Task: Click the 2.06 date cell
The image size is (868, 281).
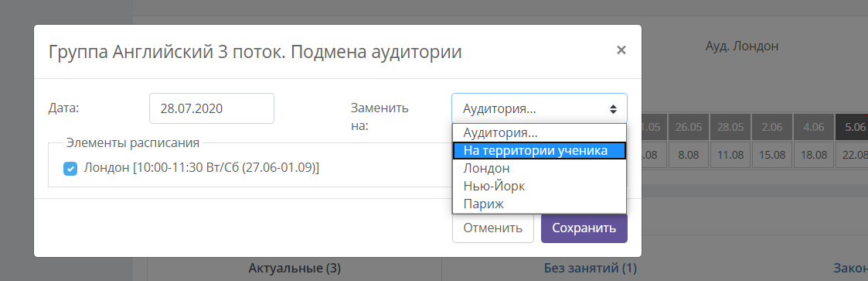Action: (771, 127)
